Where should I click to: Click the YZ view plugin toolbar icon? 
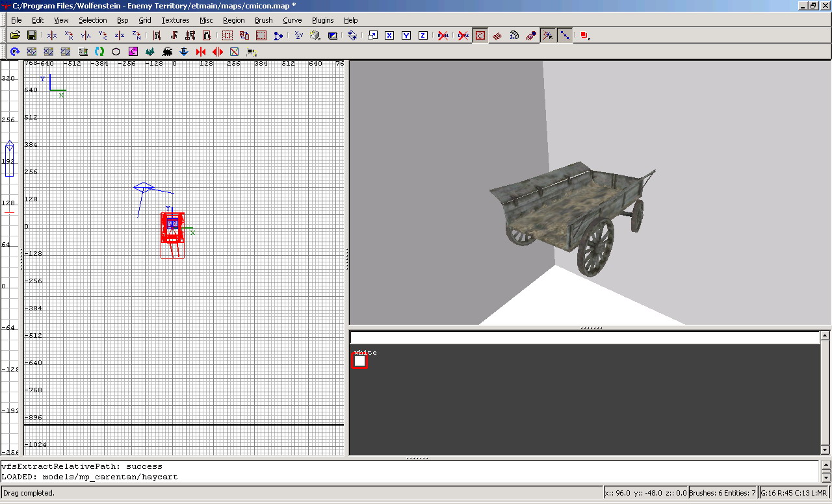65,51
